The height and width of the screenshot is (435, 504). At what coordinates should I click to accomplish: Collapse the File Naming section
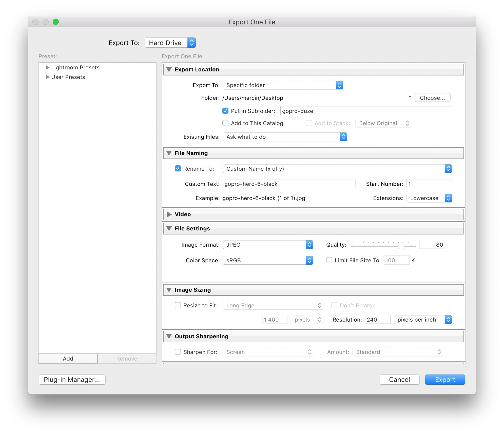coord(169,153)
